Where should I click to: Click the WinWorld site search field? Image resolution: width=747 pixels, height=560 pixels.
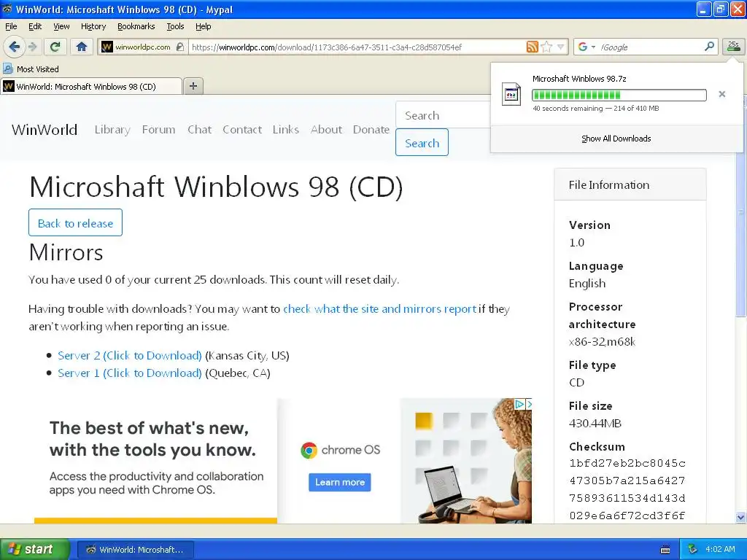tap(443, 114)
